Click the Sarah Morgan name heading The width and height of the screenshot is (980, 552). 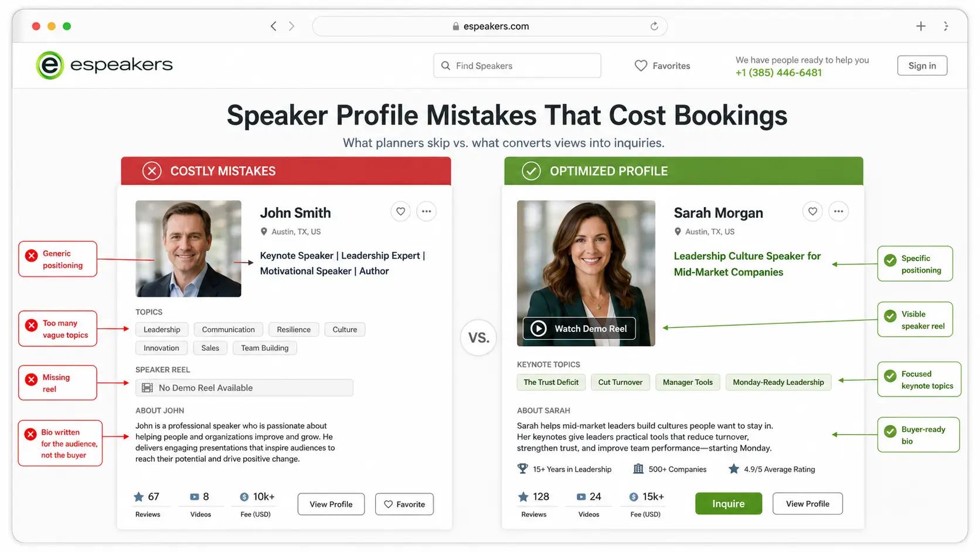coord(719,213)
